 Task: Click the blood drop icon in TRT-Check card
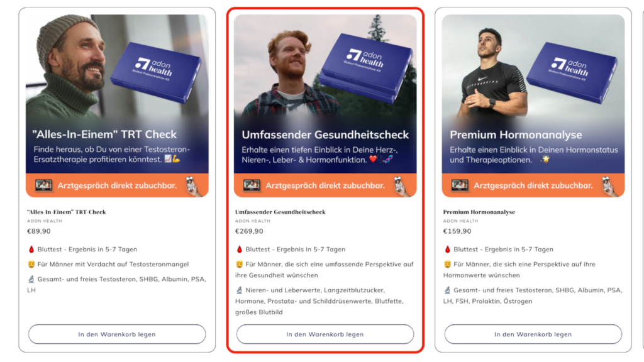point(31,249)
